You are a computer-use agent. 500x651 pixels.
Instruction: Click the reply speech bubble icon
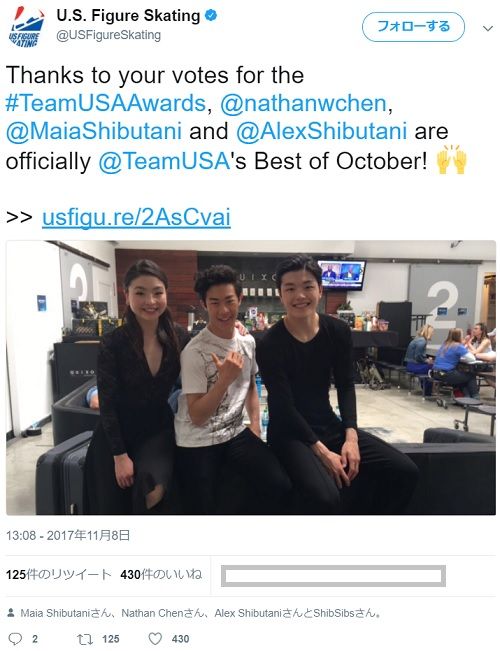pos(15,639)
